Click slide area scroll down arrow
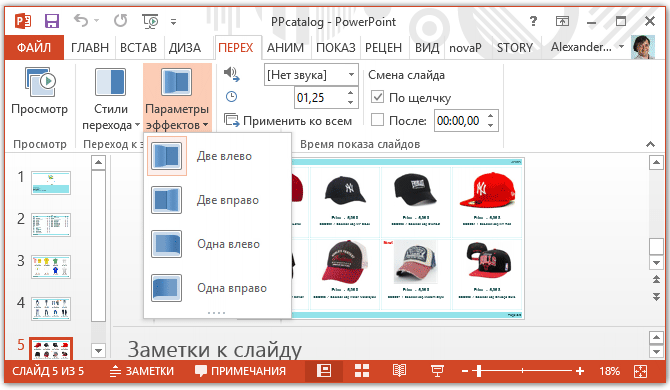Image resolution: width=670 pixels, height=390 pixels. click(x=656, y=262)
